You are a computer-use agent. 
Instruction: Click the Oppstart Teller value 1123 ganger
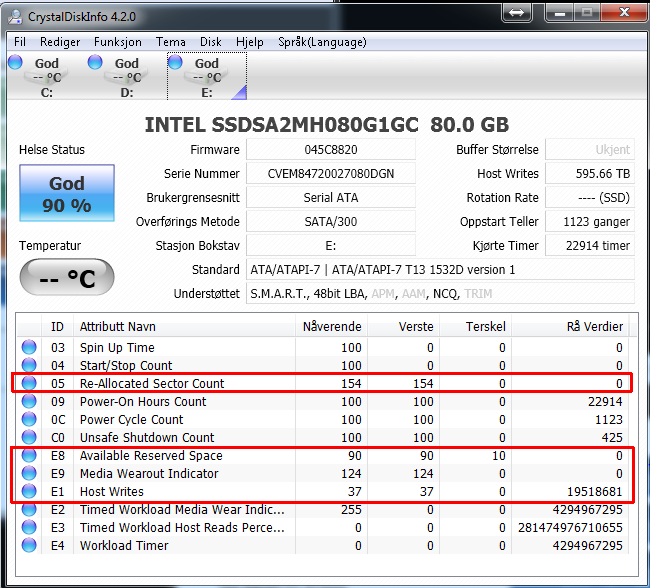click(590, 221)
